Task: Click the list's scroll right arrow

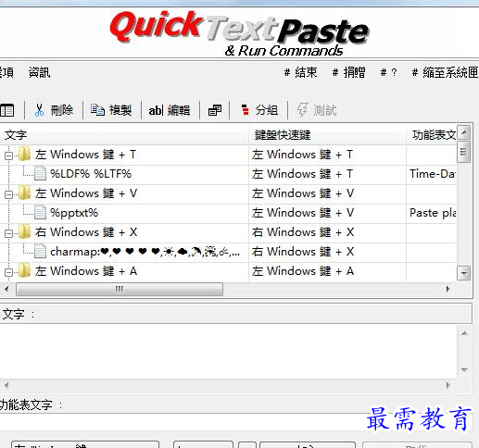Action: (448, 289)
